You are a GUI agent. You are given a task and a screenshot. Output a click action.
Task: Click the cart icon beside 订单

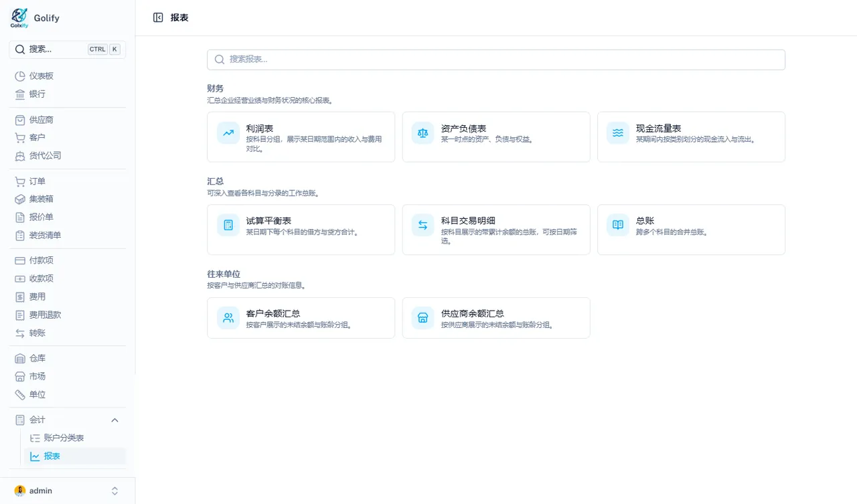tap(20, 181)
